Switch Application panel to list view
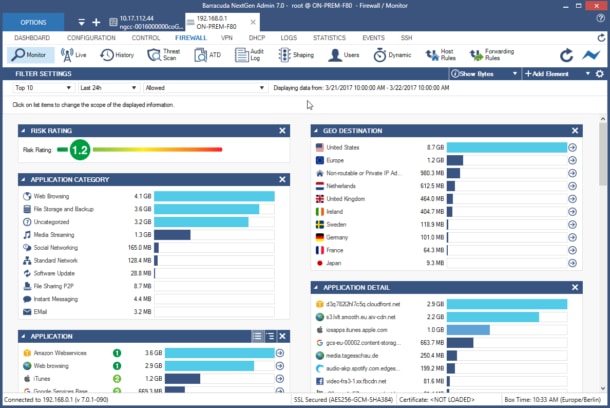The height and width of the screenshot is (408, 610). 257,336
